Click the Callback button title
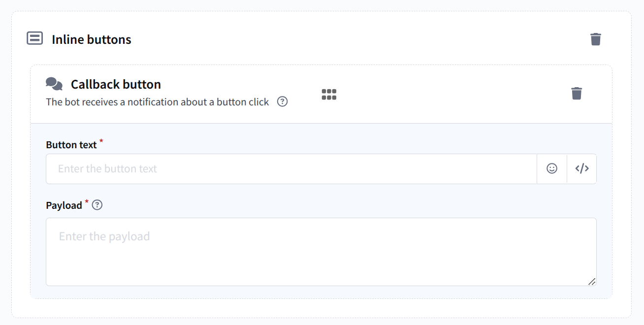Screen dimensions: 644x325 [x=116, y=84]
